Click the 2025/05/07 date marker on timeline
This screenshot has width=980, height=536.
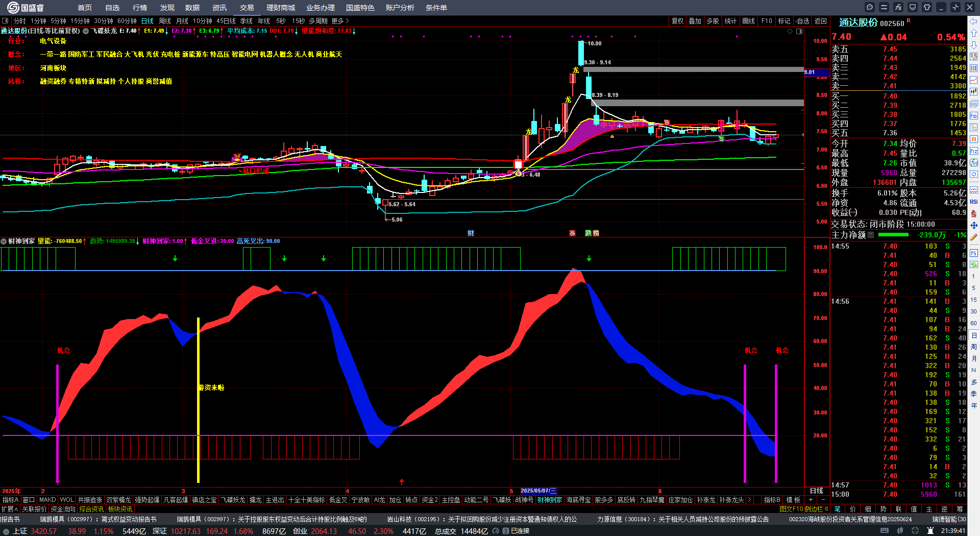[538, 491]
